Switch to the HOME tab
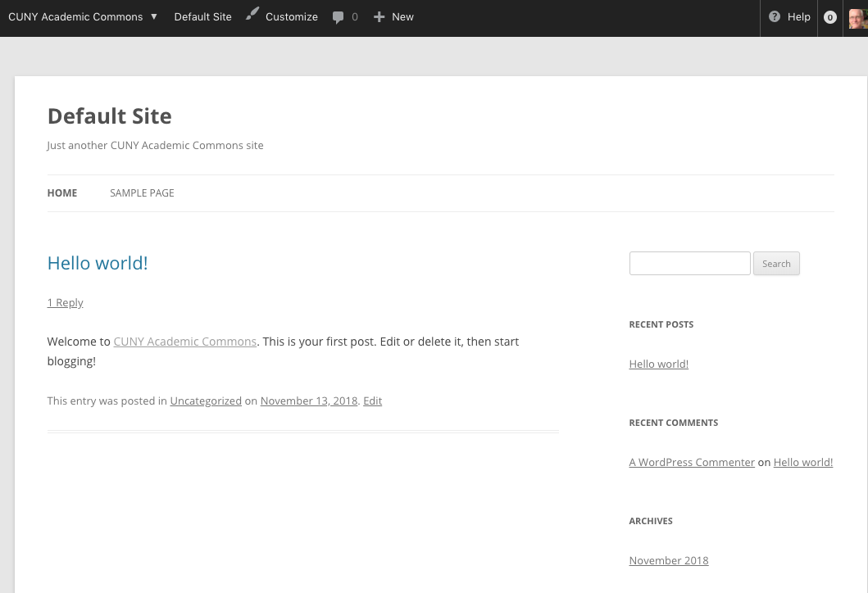 point(61,192)
